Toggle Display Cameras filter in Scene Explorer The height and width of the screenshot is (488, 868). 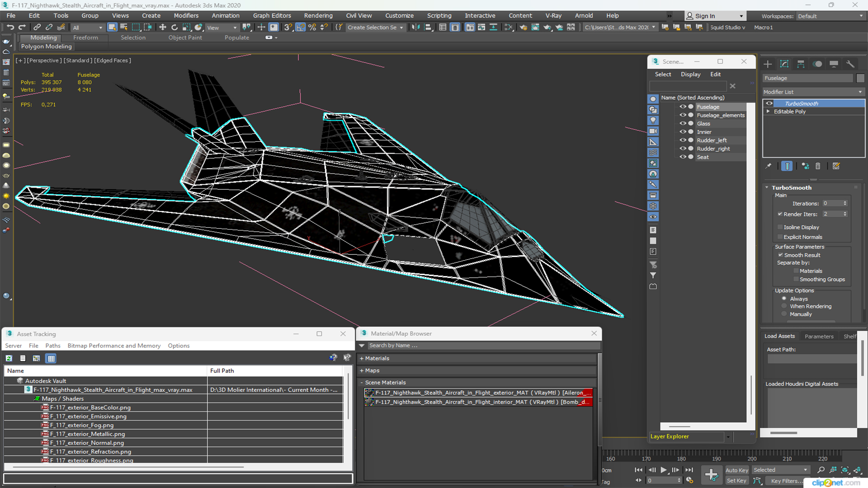pos(653,131)
